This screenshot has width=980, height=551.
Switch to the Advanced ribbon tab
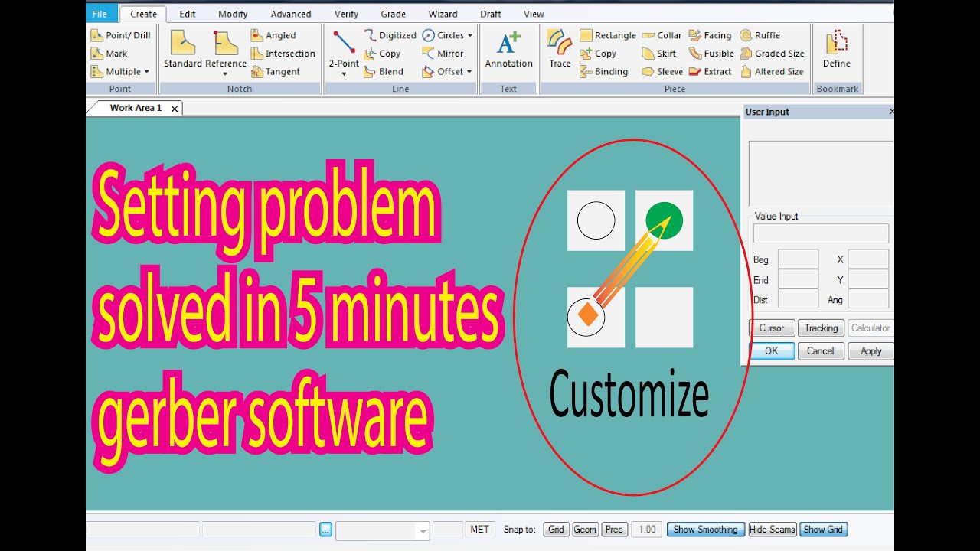pos(291,14)
